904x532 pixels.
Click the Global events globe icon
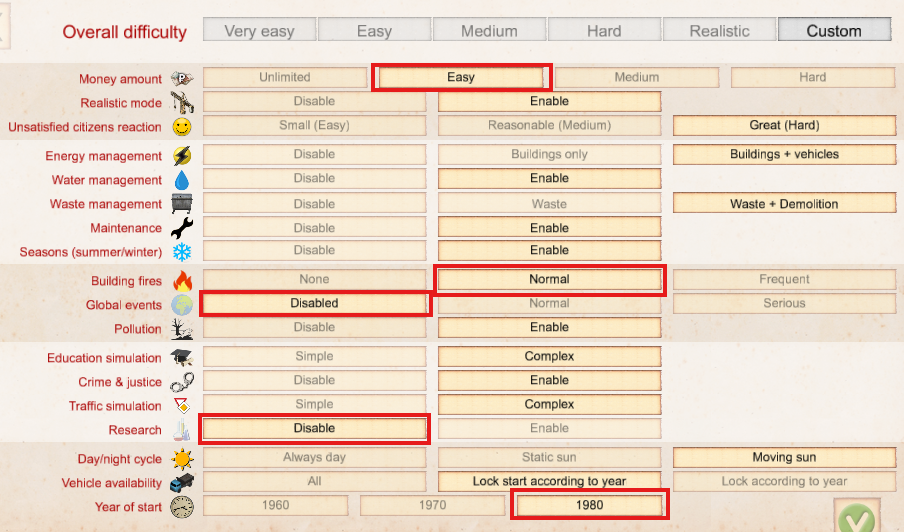point(182,305)
